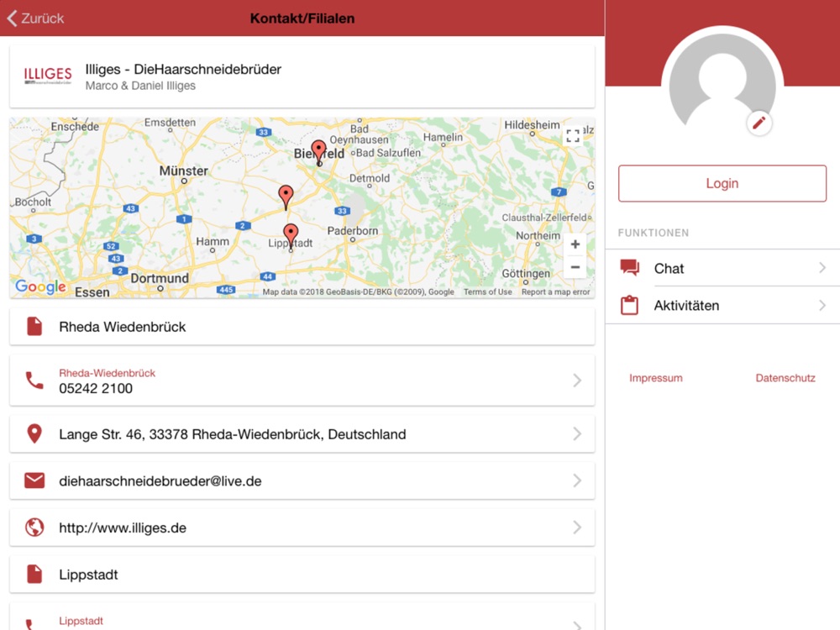Tap the location pin icon beside Lange Str.
Screen dimensions: 840x630
pyautogui.click(x=34, y=434)
